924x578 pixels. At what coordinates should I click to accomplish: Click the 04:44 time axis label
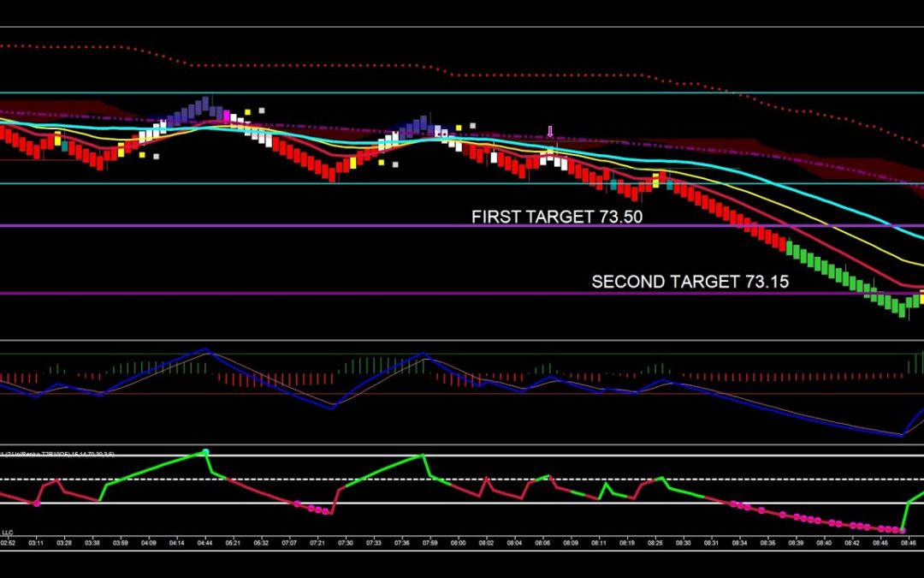point(205,543)
